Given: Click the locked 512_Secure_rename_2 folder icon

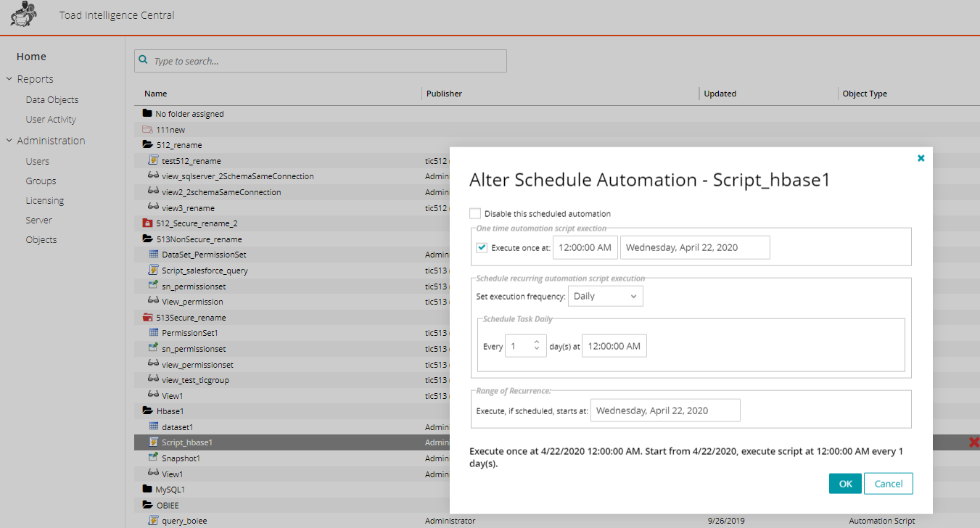Looking at the screenshot, I should click(x=148, y=223).
